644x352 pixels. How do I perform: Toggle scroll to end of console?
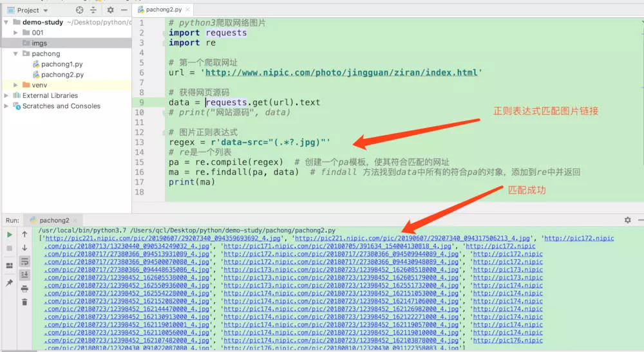click(24, 275)
